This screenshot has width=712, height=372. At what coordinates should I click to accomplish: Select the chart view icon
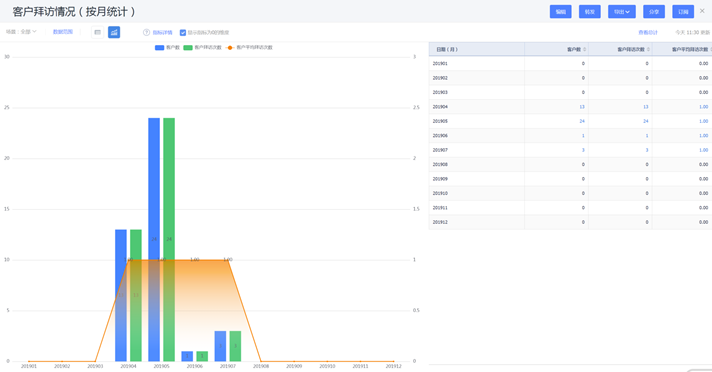114,32
